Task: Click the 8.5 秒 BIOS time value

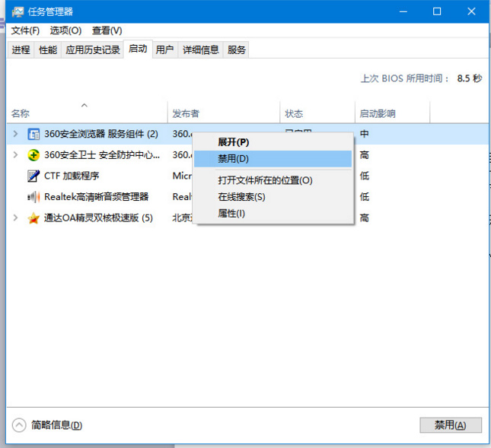Action: pyautogui.click(x=470, y=78)
